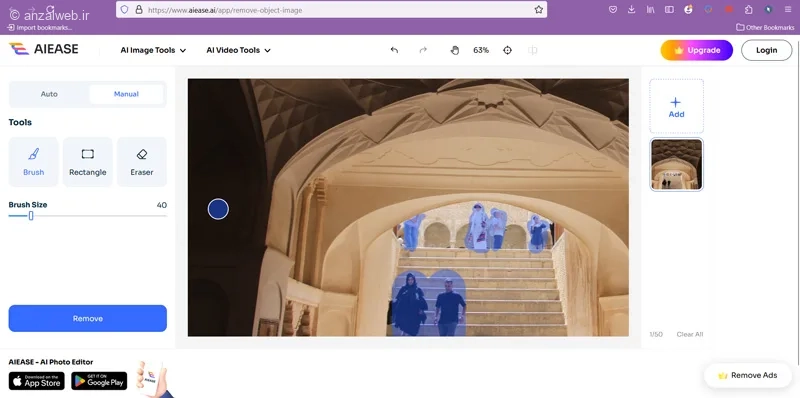This screenshot has height=398, width=800.
Task: Select the Brush tool
Action: (34, 162)
